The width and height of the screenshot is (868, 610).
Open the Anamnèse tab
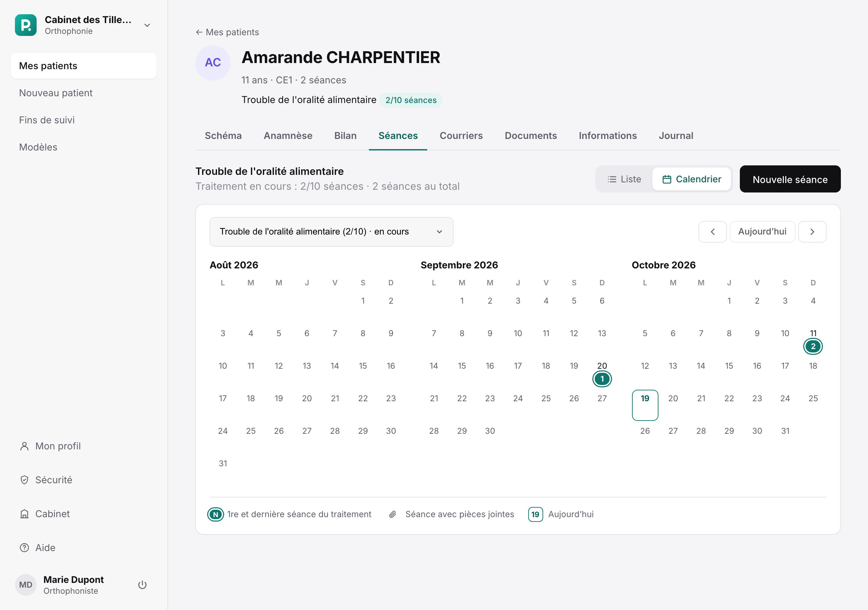(x=288, y=136)
